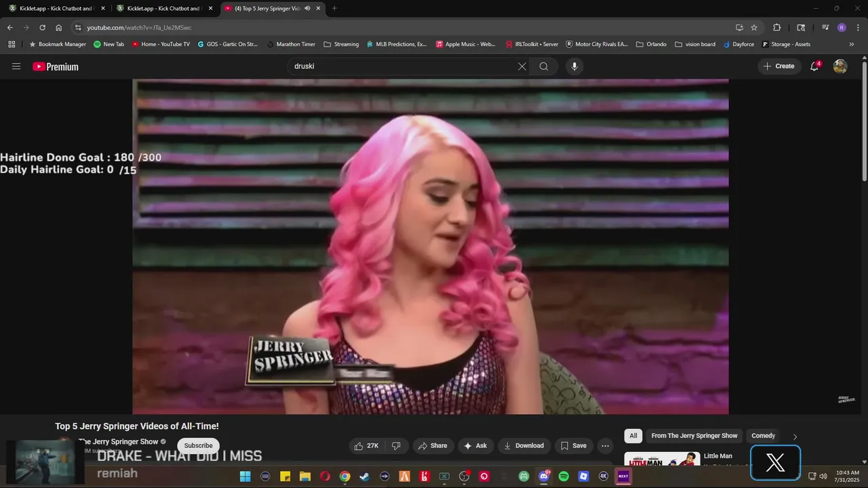
Task: Mute the YouTube tab audio icon
Action: [307, 8]
